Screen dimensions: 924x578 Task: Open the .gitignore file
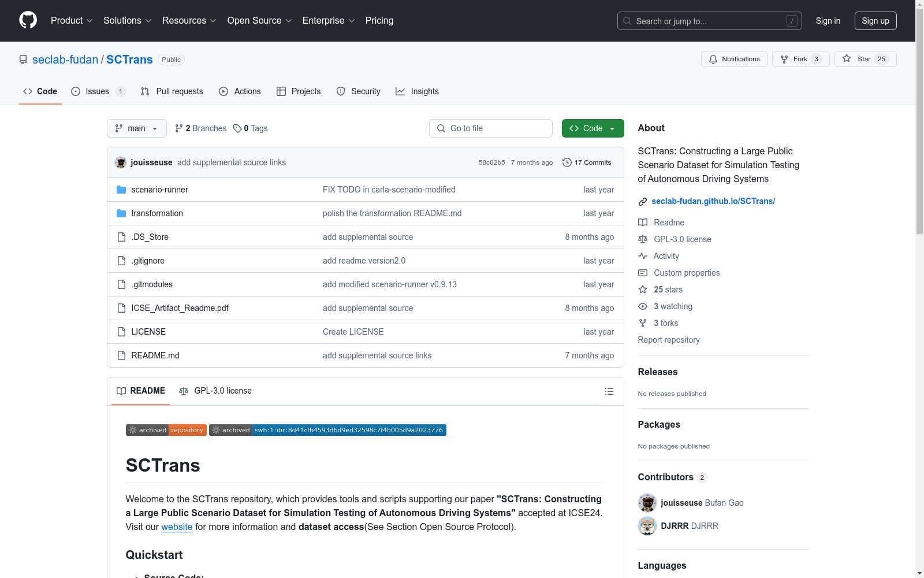[x=148, y=261]
